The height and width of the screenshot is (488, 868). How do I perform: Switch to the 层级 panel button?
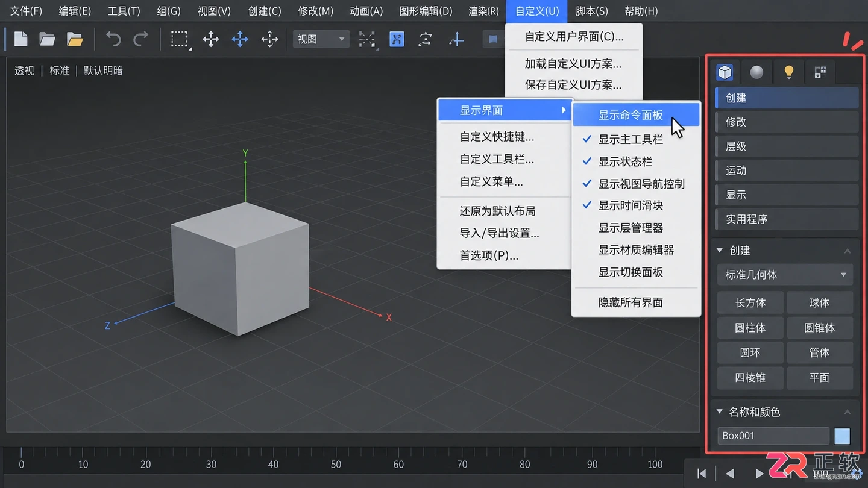pos(787,146)
